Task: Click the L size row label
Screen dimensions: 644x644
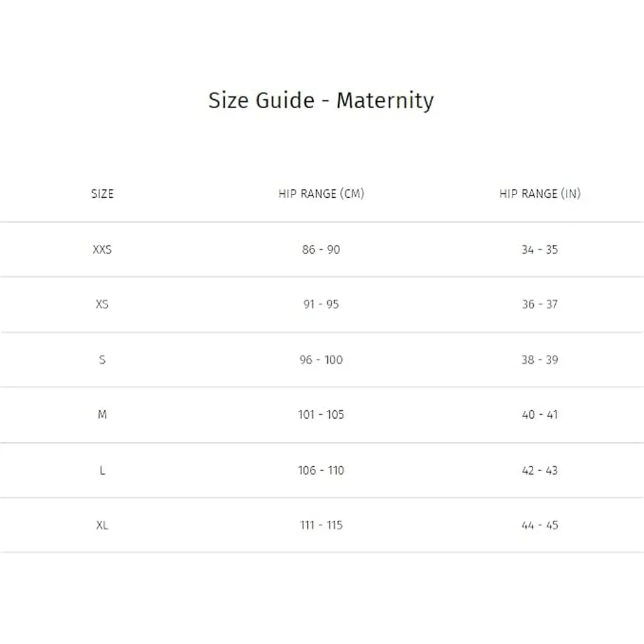Action: point(102,470)
